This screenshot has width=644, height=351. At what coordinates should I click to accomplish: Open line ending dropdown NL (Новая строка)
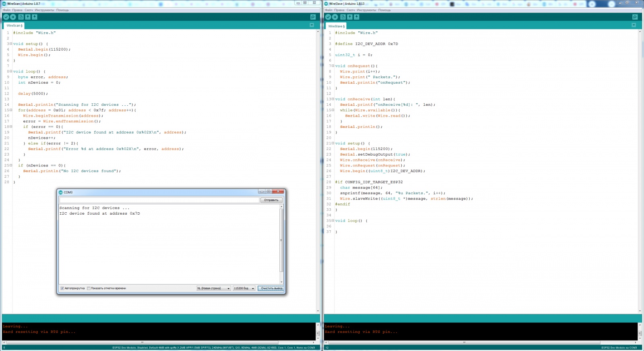click(213, 288)
